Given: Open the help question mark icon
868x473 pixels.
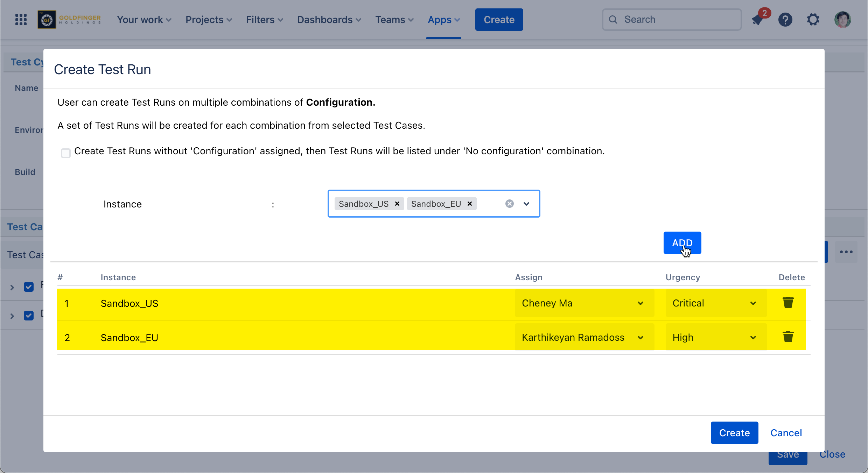Looking at the screenshot, I should pyautogui.click(x=785, y=20).
